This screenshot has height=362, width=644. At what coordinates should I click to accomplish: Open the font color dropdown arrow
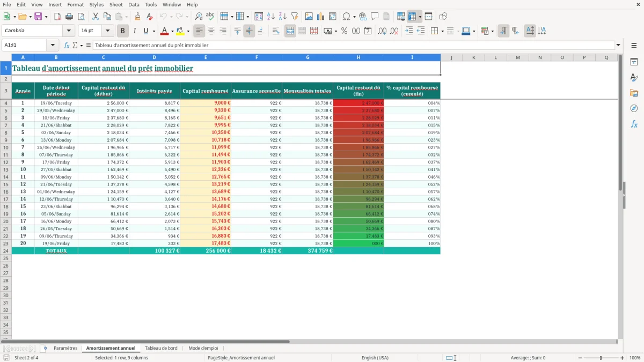(173, 31)
